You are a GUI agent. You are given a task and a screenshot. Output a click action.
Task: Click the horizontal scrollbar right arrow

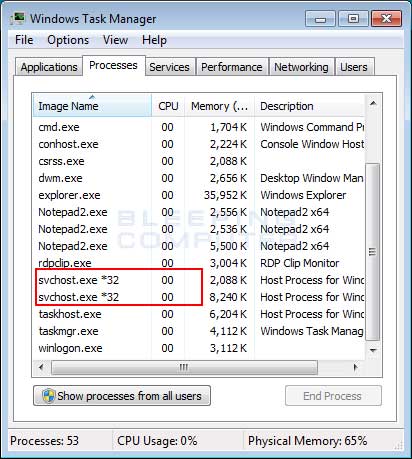pos(356,367)
